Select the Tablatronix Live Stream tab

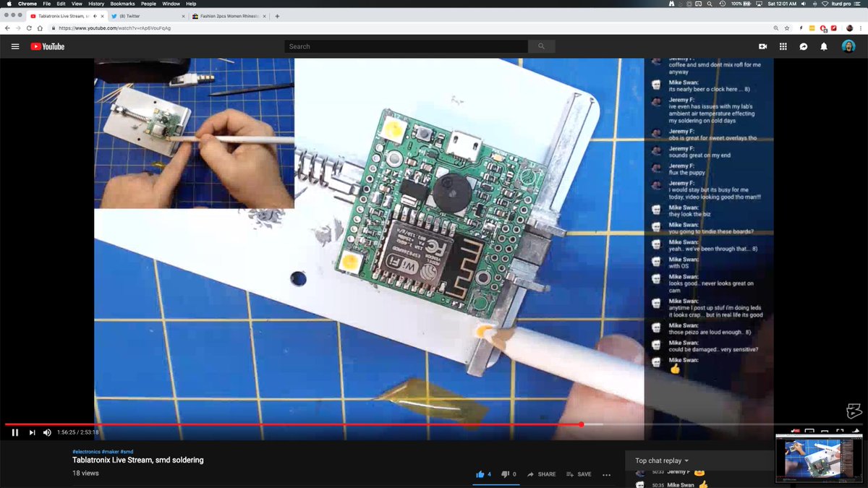(x=65, y=15)
